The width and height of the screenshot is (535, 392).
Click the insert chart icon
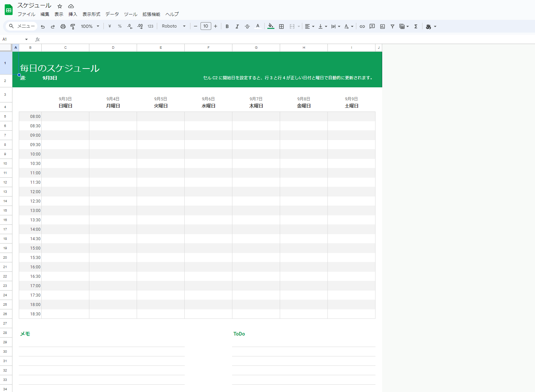point(382,27)
